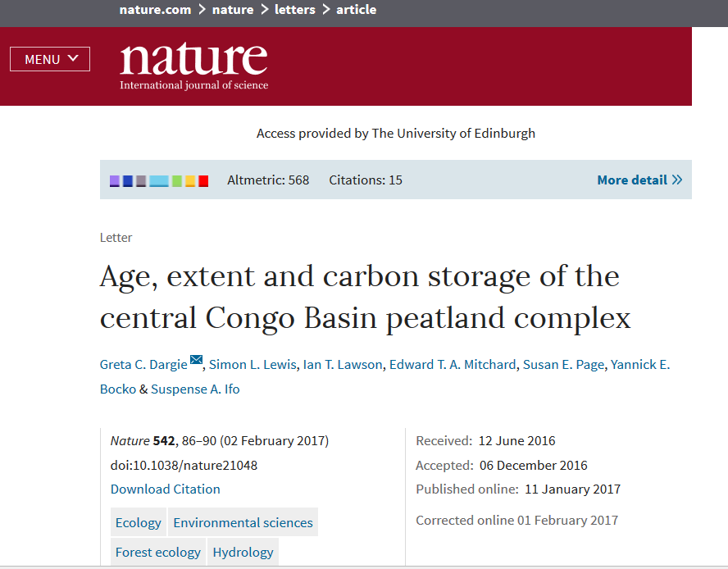This screenshot has height=569, width=728.
Task: View author Suspense A. Ifo
Action: point(195,389)
